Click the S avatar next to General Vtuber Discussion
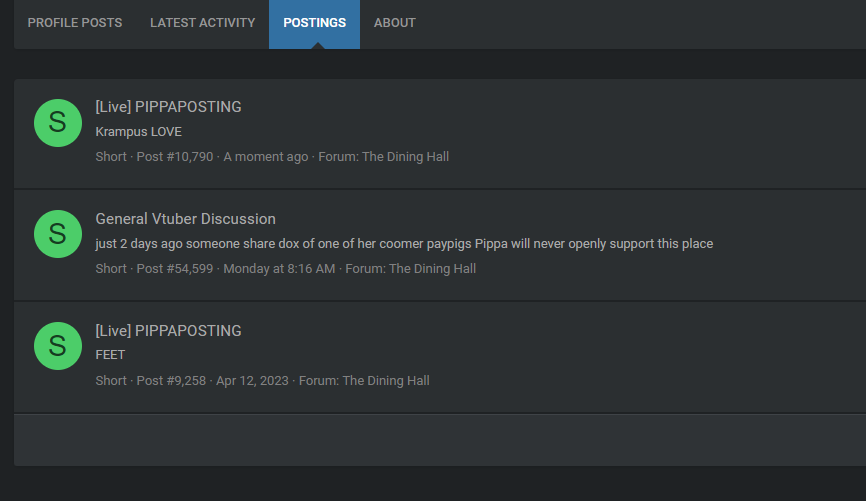 pos(58,234)
